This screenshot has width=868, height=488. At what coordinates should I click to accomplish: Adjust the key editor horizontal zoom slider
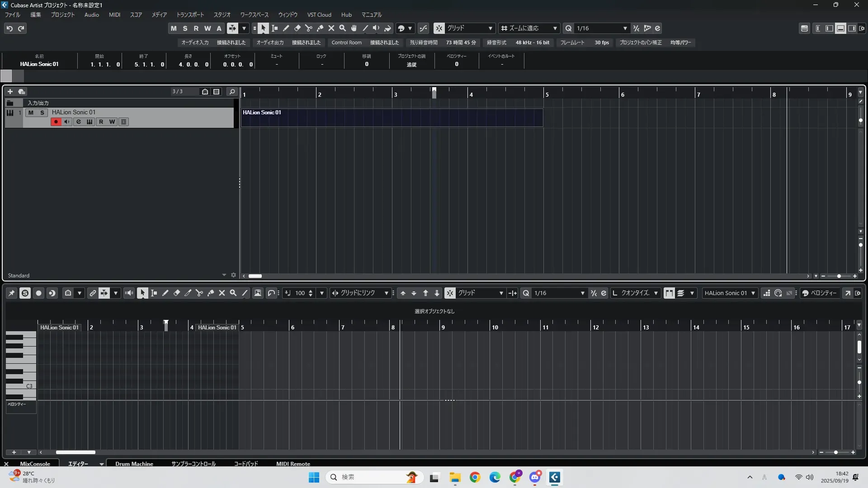click(836, 452)
